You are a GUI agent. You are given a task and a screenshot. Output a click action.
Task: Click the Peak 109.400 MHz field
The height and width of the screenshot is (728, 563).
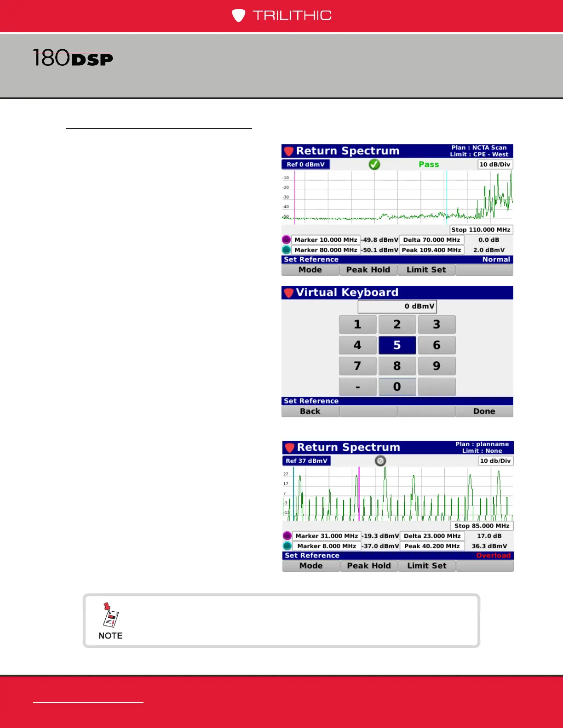click(x=431, y=250)
